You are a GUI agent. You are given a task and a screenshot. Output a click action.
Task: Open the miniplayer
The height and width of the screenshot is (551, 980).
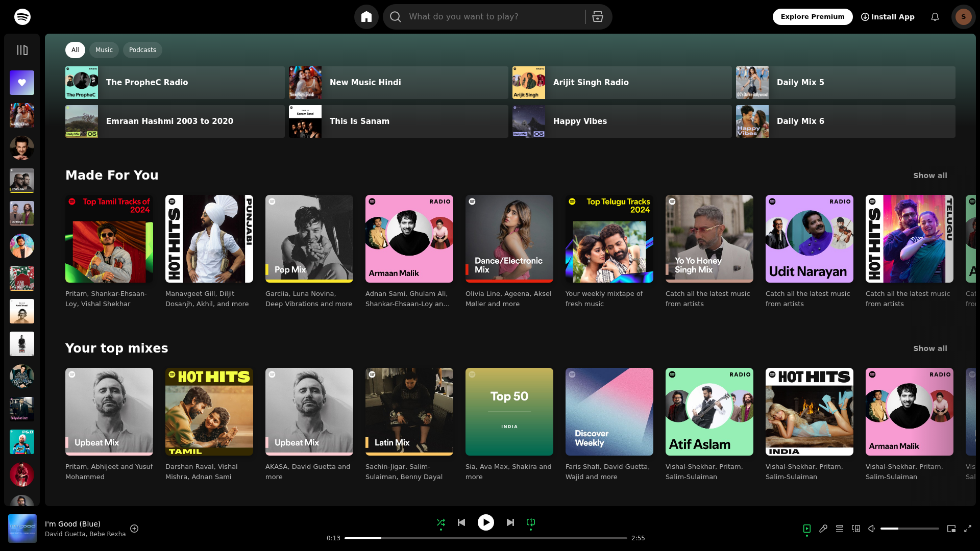pyautogui.click(x=951, y=529)
